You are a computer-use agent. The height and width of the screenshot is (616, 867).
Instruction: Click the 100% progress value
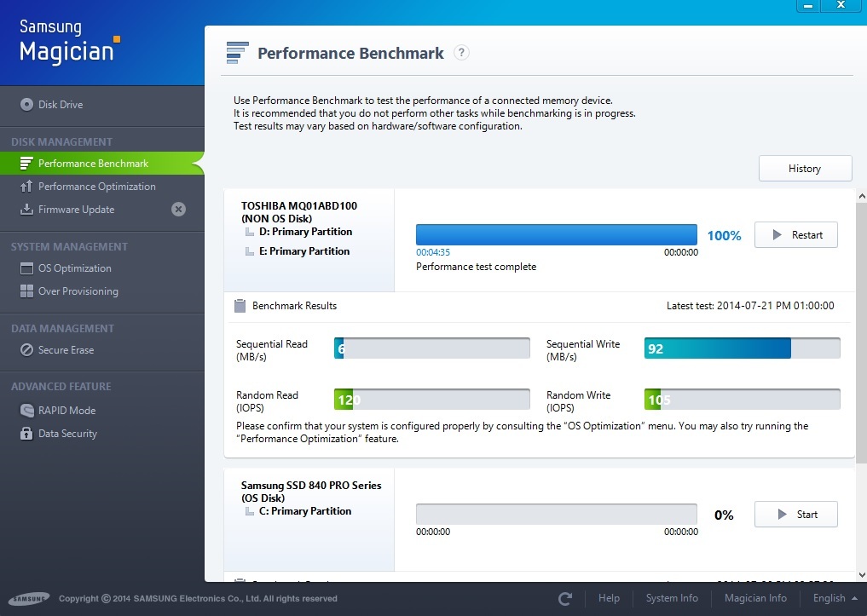point(724,236)
